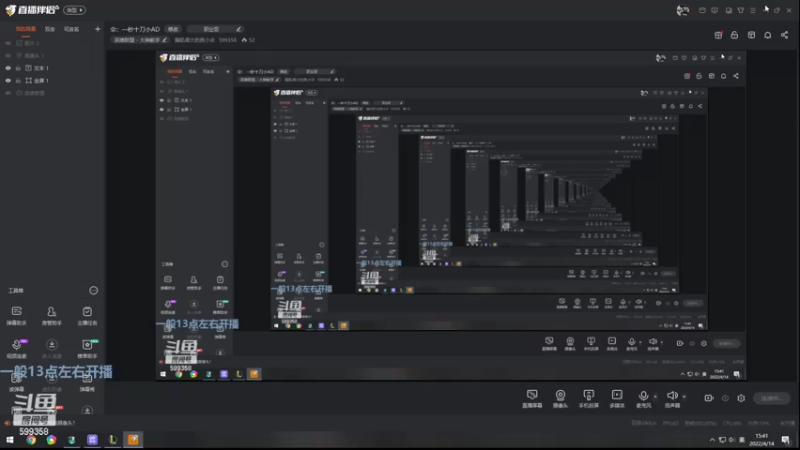
Task: Show hidden system tray icons
Action: click(x=712, y=440)
